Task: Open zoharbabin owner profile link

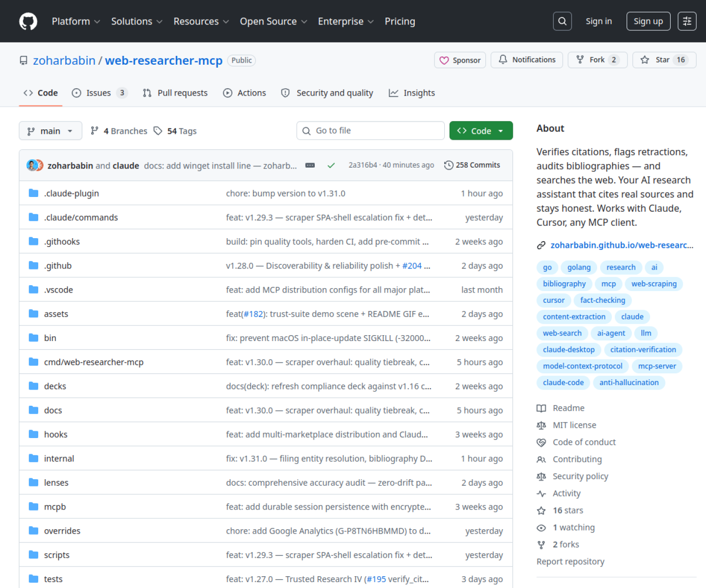Action: (x=64, y=60)
